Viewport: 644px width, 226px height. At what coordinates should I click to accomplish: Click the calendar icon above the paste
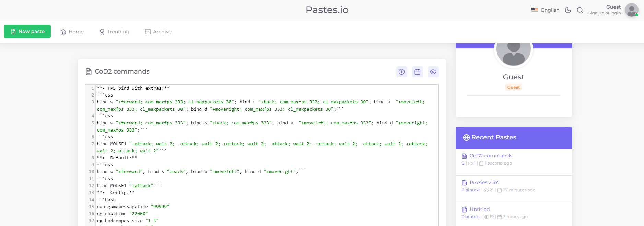coord(417,72)
